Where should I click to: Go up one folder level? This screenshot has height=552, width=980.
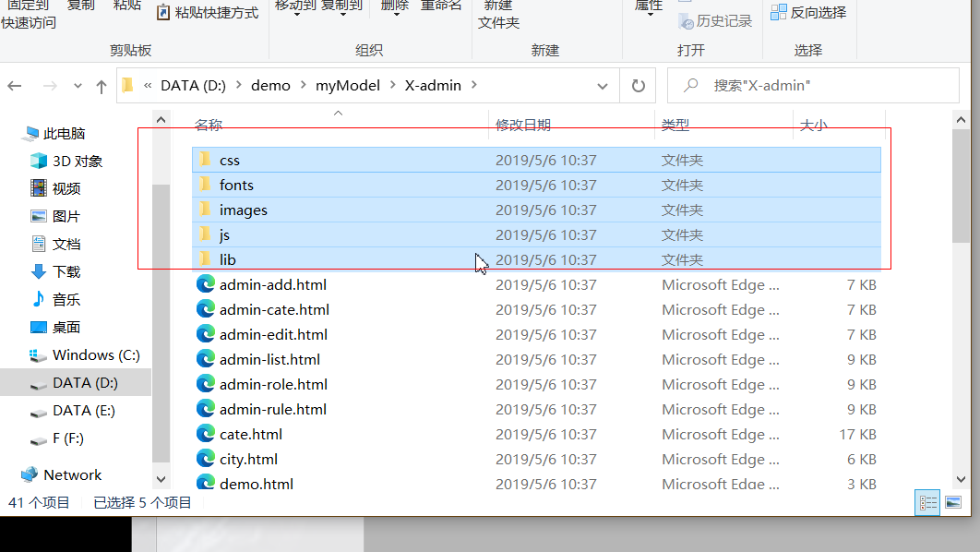coord(102,86)
